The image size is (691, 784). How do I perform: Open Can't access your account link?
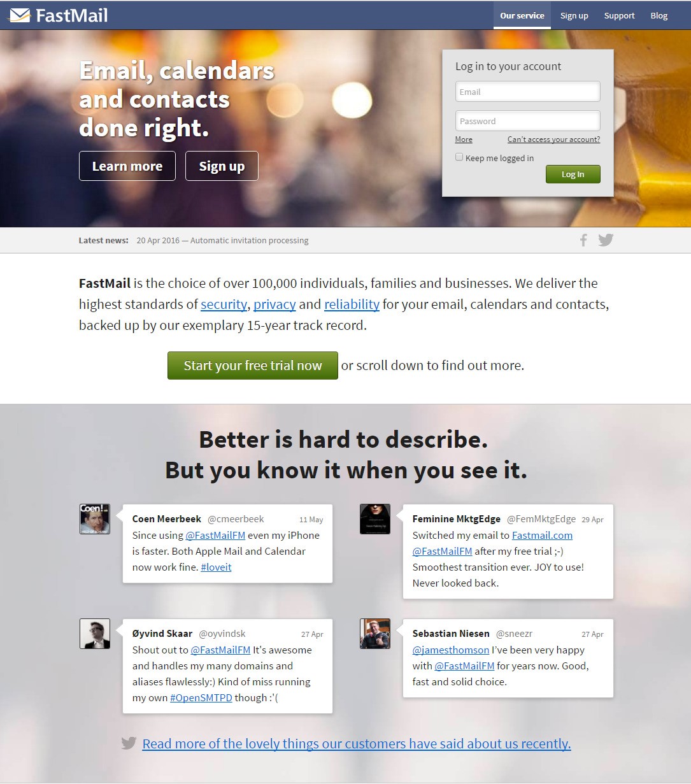(x=553, y=139)
